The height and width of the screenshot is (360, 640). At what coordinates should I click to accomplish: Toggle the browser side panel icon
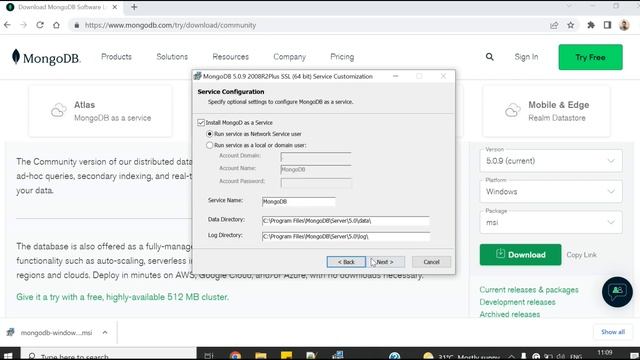[x=607, y=25]
